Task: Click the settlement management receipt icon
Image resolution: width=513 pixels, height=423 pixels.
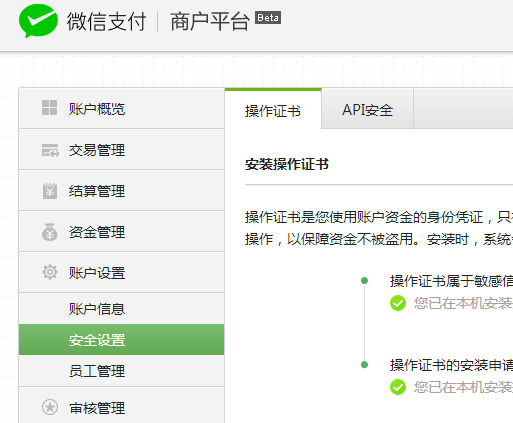Action: tap(50, 191)
